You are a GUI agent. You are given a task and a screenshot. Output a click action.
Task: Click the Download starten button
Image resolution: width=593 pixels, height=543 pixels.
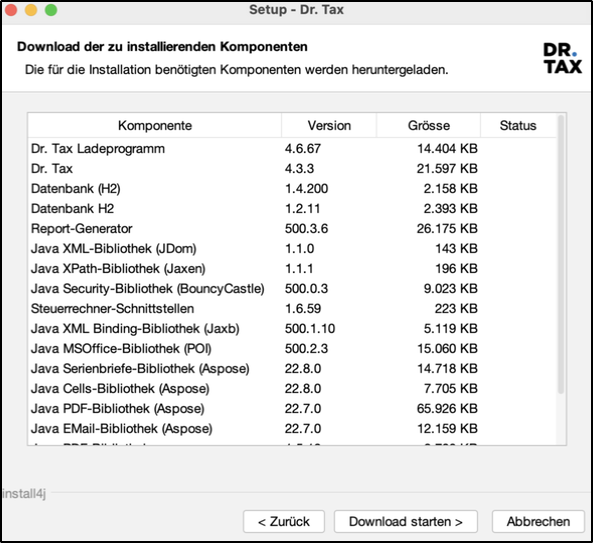[x=405, y=521]
